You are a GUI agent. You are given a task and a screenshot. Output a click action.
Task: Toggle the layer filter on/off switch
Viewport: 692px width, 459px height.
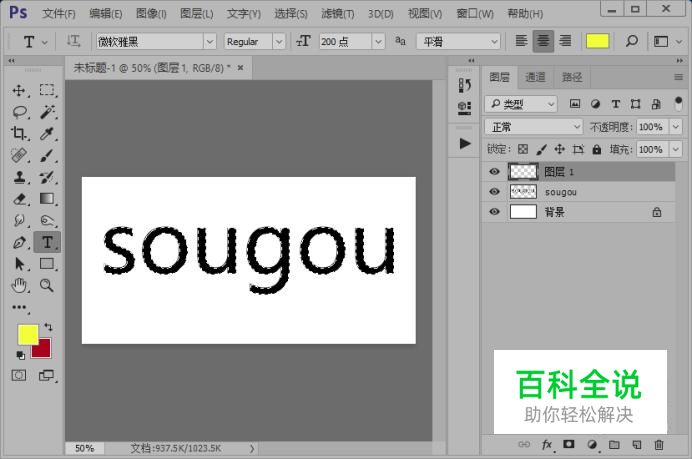coord(678,104)
